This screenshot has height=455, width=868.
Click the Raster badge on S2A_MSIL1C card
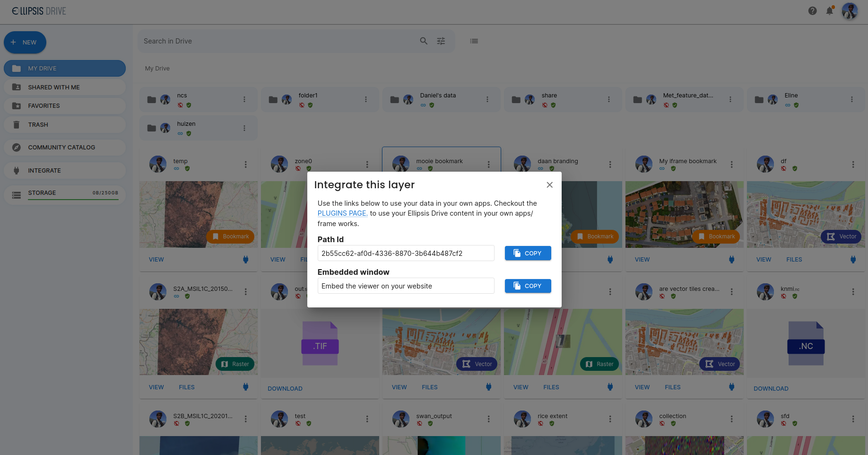tap(235, 364)
